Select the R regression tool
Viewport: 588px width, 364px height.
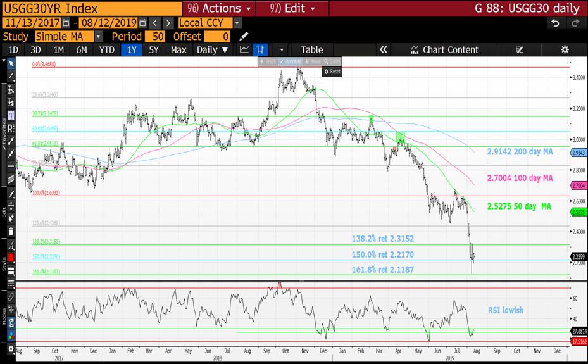pyautogui.click(x=11, y=129)
